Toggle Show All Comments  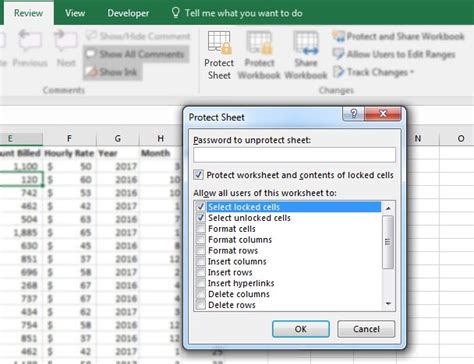pos(136,54)
